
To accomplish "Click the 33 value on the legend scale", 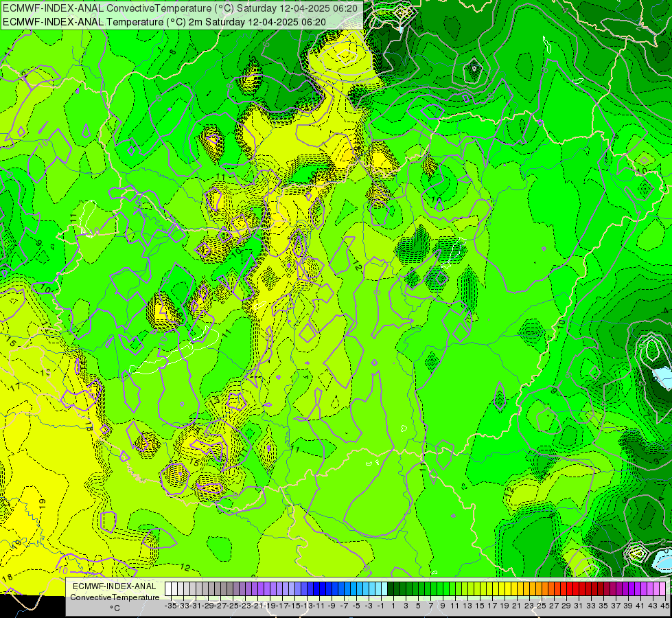I will click(591, 606).
